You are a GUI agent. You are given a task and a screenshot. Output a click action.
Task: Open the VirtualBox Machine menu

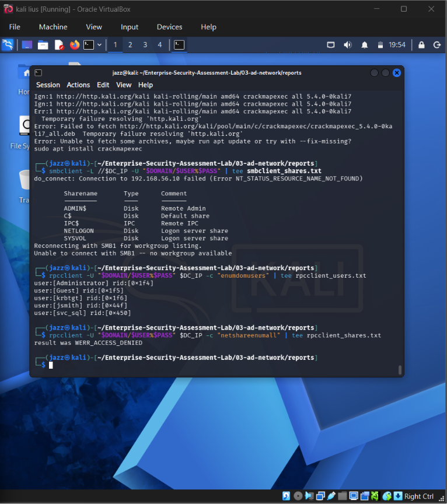click(53, 27)
